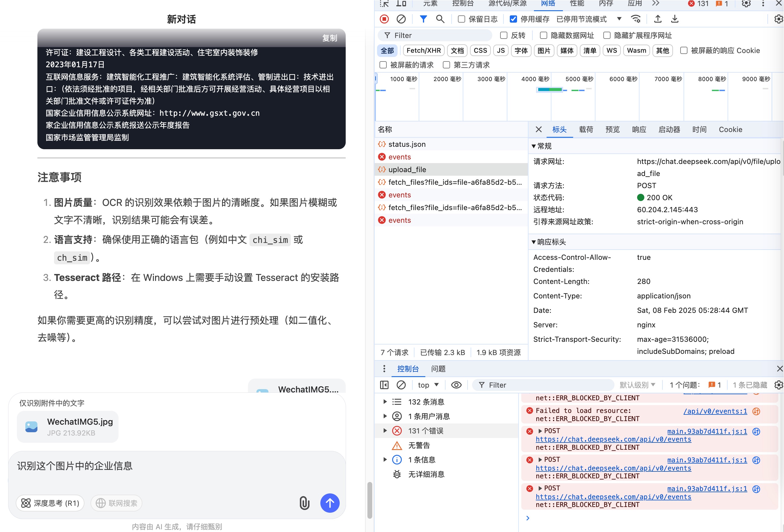Check the 反转 filter checkbox
Image resolution: width=784 pixels, height=532 pixels.
coord(503,35)
